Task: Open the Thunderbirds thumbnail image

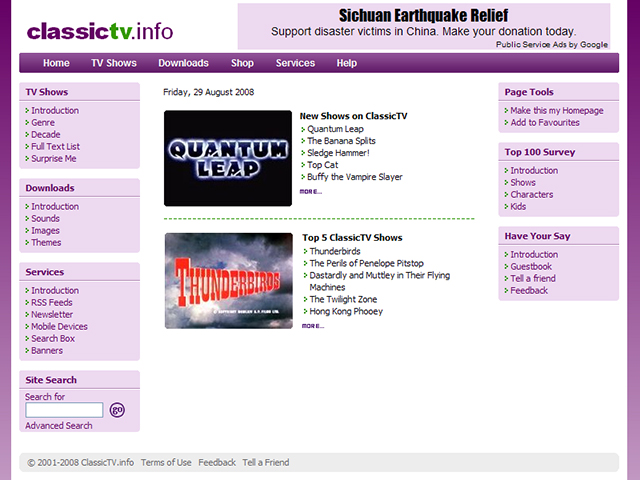Action: pos(229,281)
